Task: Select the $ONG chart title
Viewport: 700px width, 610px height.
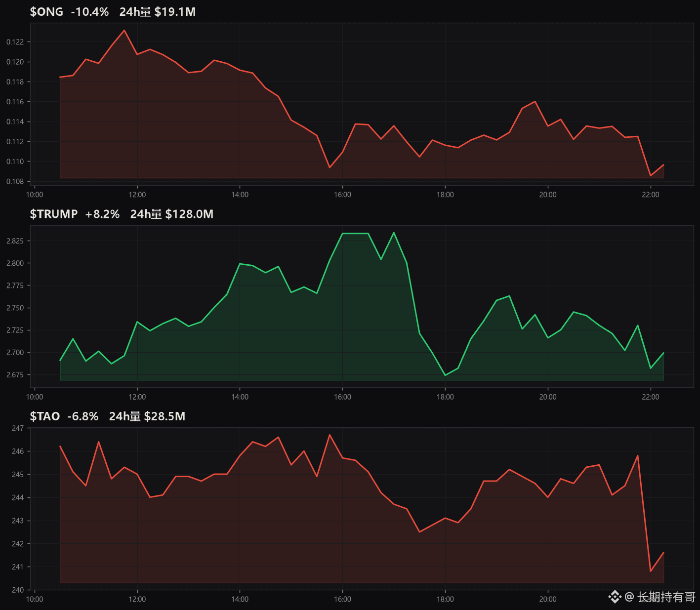Action: tap(46, 12)
